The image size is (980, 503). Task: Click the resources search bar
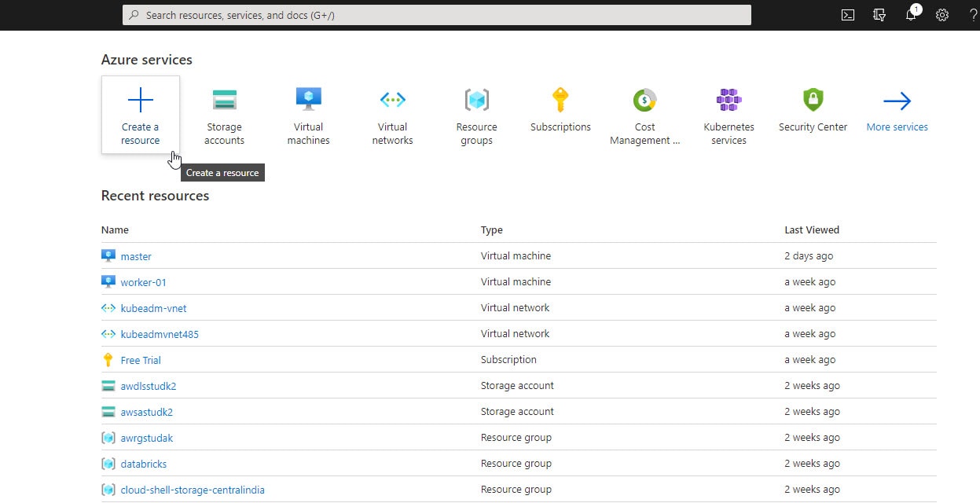coord(437,14)
